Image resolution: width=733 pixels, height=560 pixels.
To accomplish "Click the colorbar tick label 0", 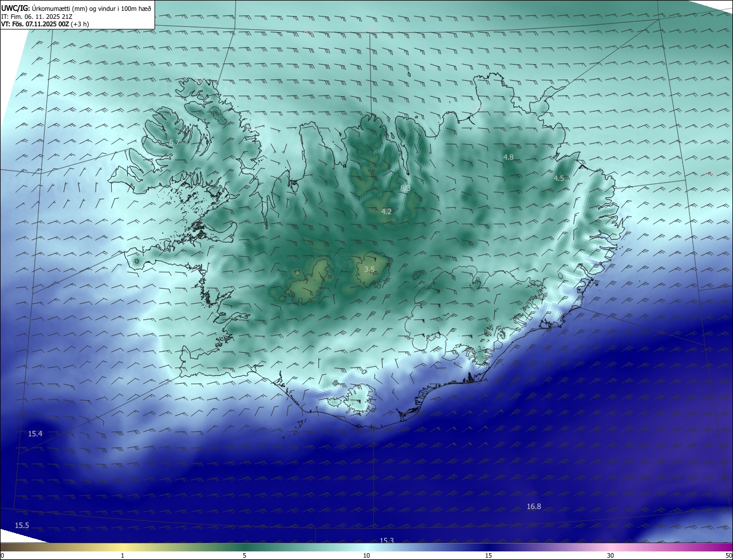I will [x=2, y=555].
